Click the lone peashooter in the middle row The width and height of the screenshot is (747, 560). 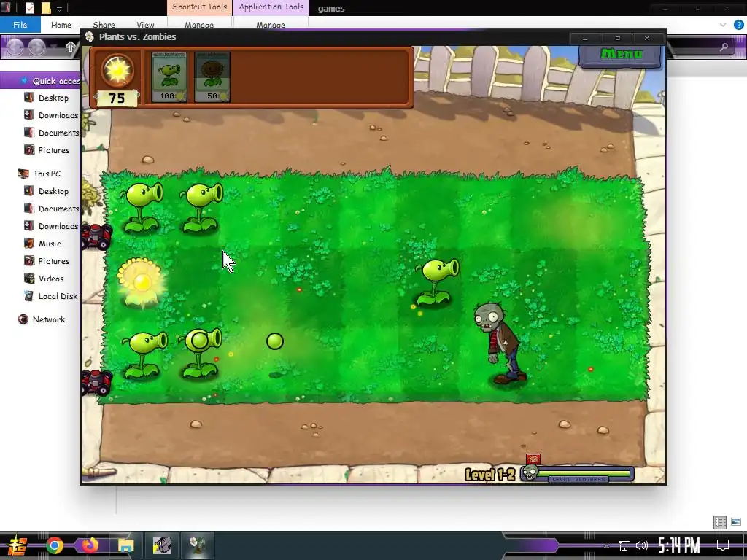[436, 282]
